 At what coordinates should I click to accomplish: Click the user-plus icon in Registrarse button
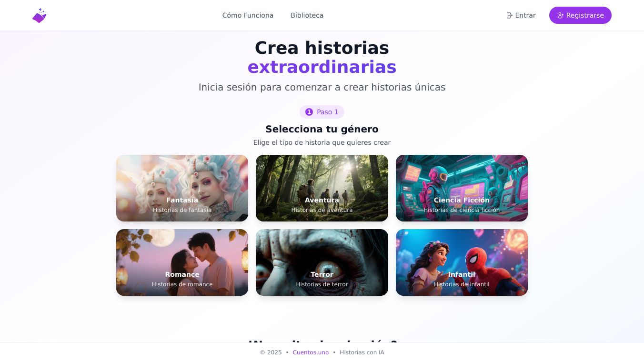[561, 15]
